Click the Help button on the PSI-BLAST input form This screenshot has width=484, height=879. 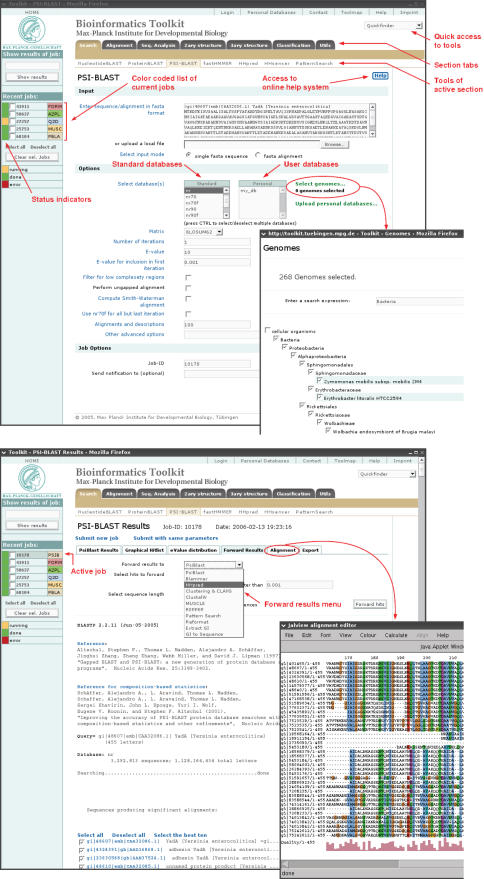(x=380, y=76)
